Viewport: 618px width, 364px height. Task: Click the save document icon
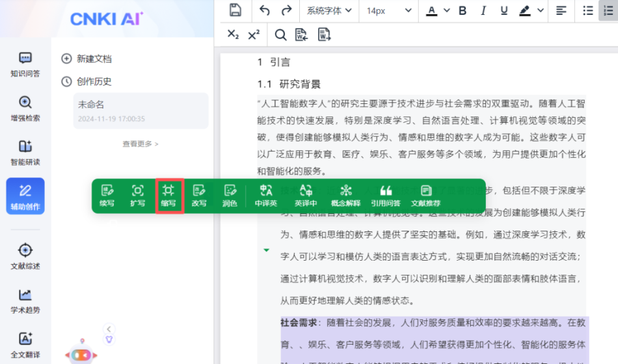235,10
